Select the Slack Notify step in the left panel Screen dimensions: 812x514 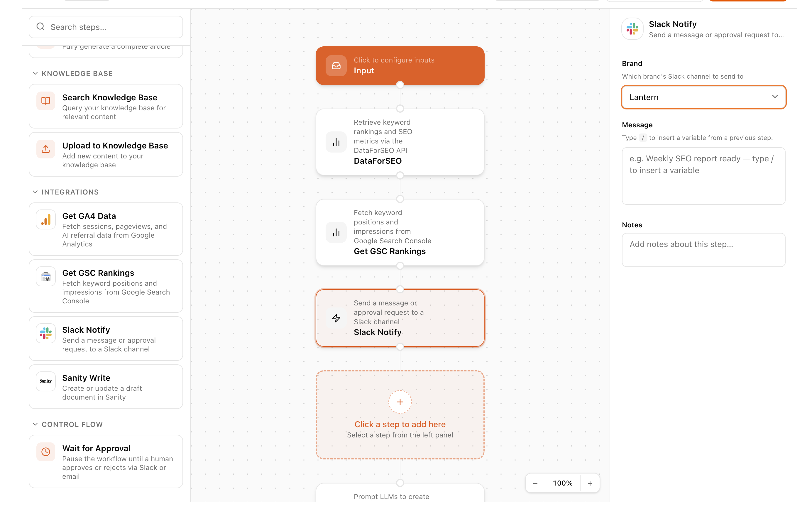click(x=106, y=339)
